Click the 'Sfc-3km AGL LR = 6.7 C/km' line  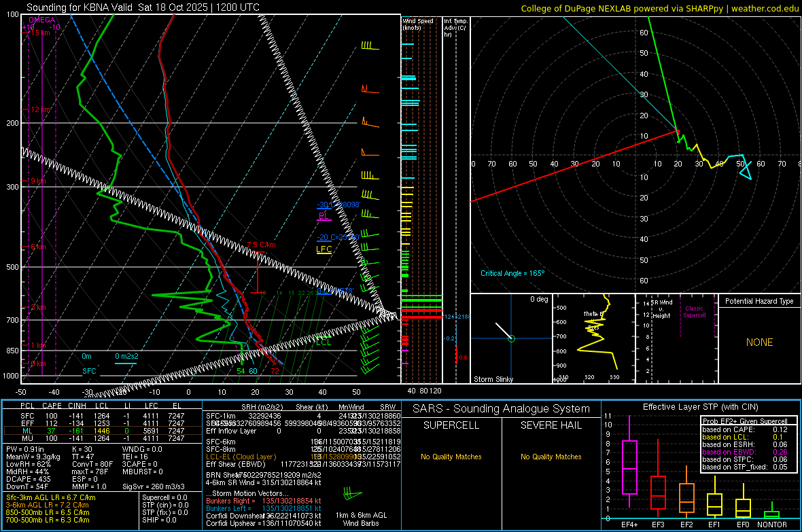point(51,497)
